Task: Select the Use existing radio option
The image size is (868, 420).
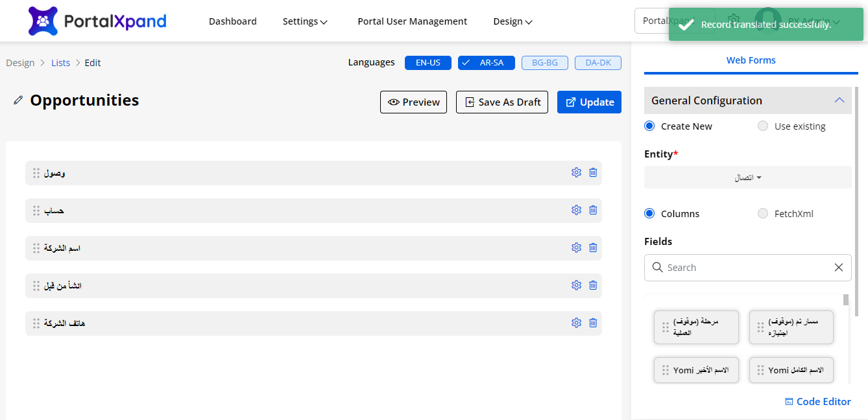Action: point(763,126)
